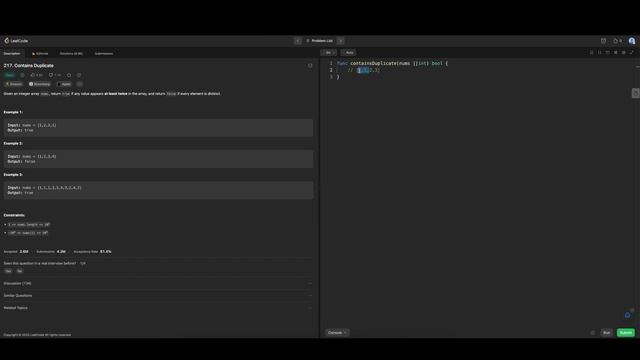The width and height of the screenshot is (640, 360).
Task: Open the profile avatar menu
Action: [632, 41]
